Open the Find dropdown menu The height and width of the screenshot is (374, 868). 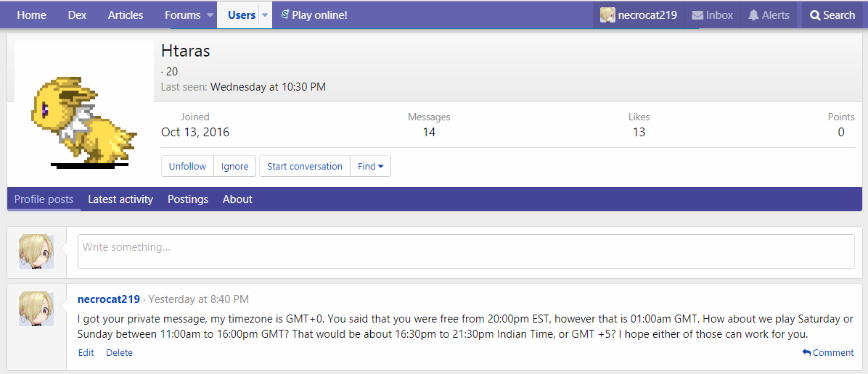370,167
